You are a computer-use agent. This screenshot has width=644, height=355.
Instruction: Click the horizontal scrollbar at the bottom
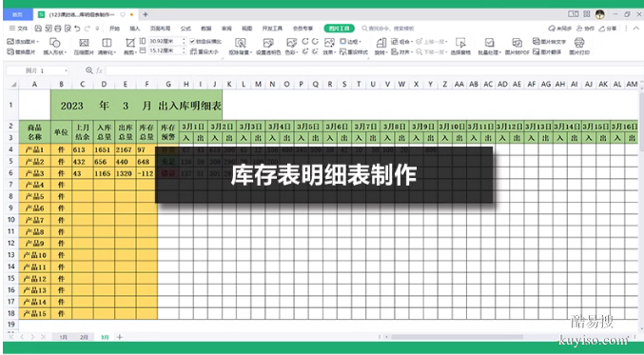coord(457,337)
